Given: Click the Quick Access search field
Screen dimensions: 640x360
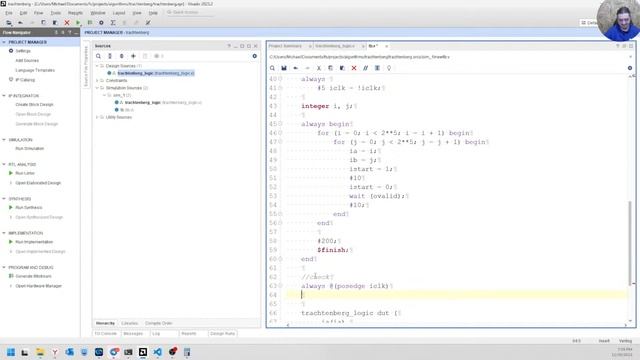Looking at the screenshot, I should tap(190, 13).
